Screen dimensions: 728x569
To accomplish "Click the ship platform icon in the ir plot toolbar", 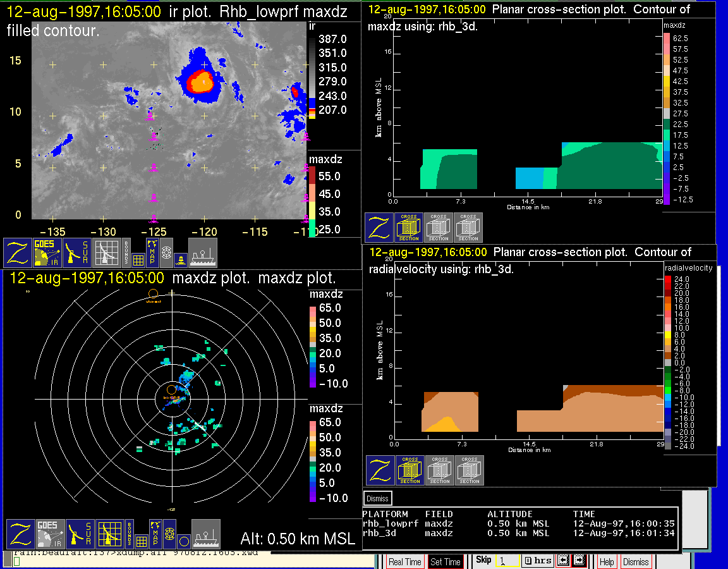I will 203,252.
